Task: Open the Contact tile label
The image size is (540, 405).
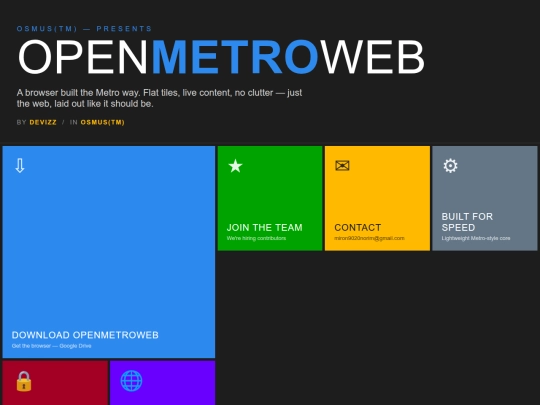Action: tap(358, 228)
